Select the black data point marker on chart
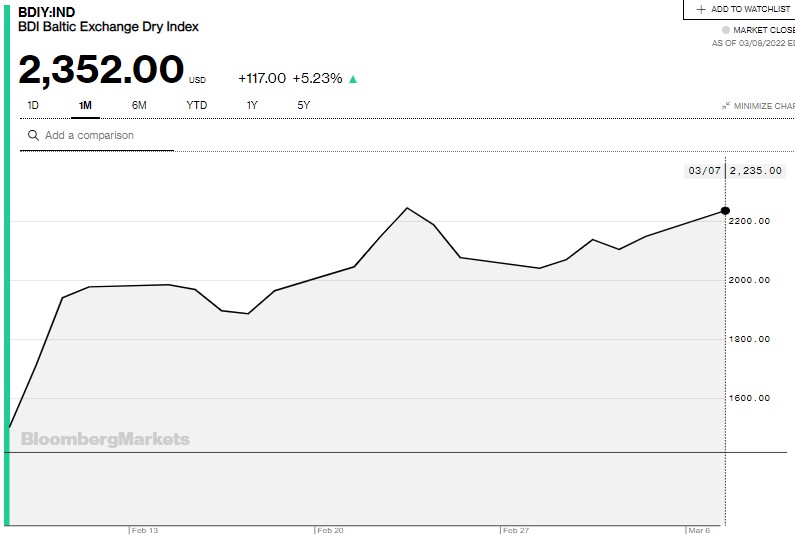Screen dimensions: 795x539 click(x=725, y=210)
